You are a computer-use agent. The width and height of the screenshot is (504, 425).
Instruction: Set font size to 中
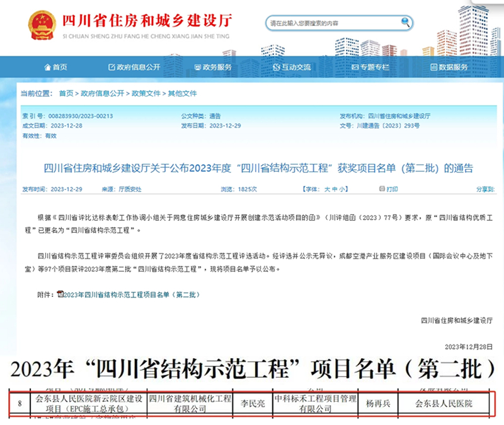(334, 189)
